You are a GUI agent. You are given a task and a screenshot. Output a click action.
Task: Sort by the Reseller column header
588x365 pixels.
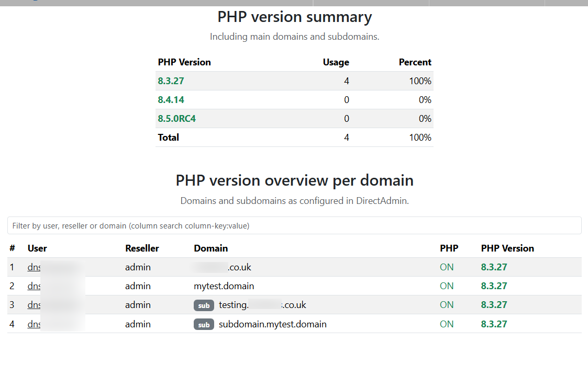click(142, 248)
